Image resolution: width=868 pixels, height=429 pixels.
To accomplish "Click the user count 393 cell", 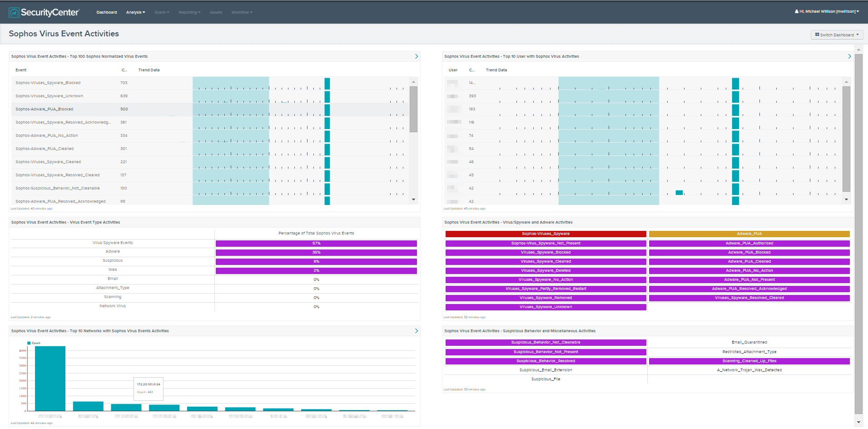I will click(472, 96).
